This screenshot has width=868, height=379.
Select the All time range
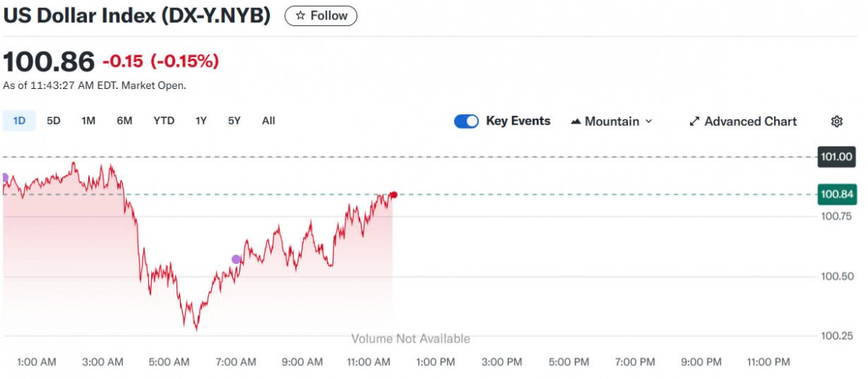(x=268, y=121)
